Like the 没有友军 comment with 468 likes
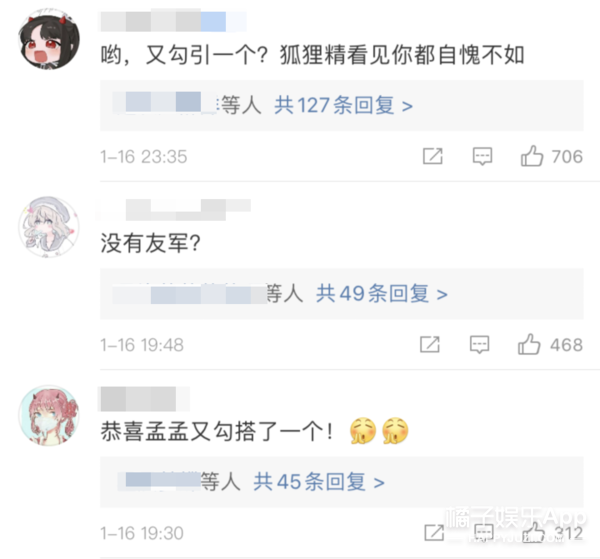Viewport: 600px width, 559px height. click(529, 344)
